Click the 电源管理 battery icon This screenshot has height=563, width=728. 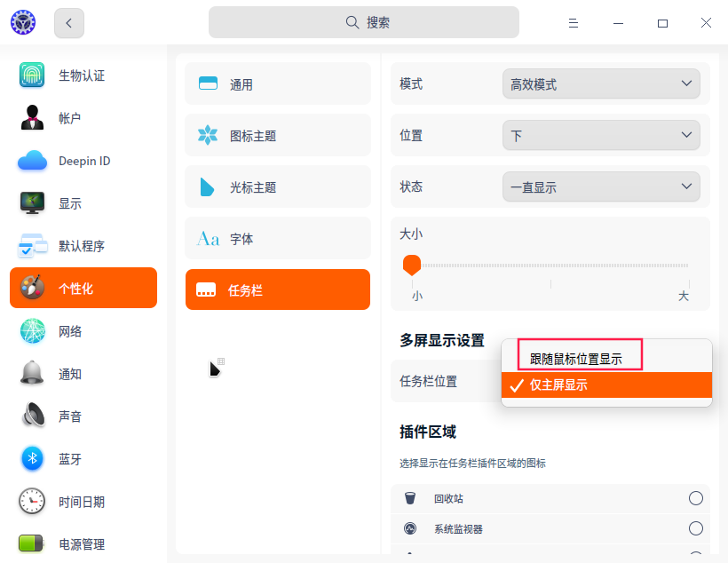coord(31,543)
